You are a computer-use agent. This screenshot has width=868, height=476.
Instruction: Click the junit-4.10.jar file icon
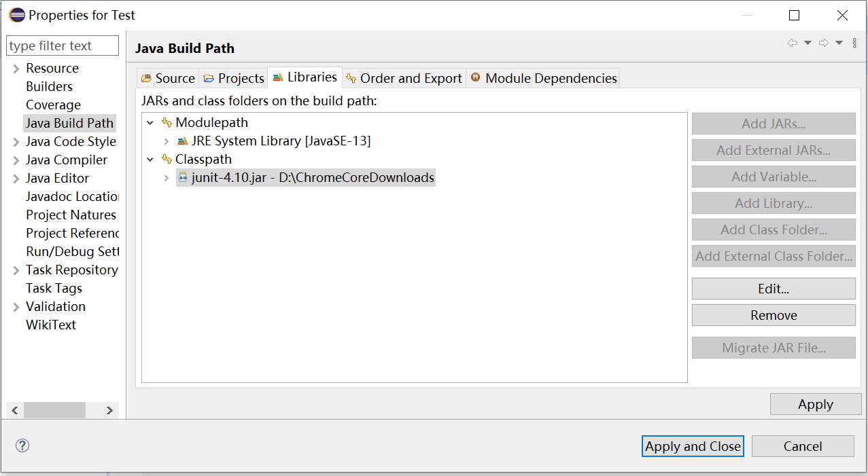(182, 178)
